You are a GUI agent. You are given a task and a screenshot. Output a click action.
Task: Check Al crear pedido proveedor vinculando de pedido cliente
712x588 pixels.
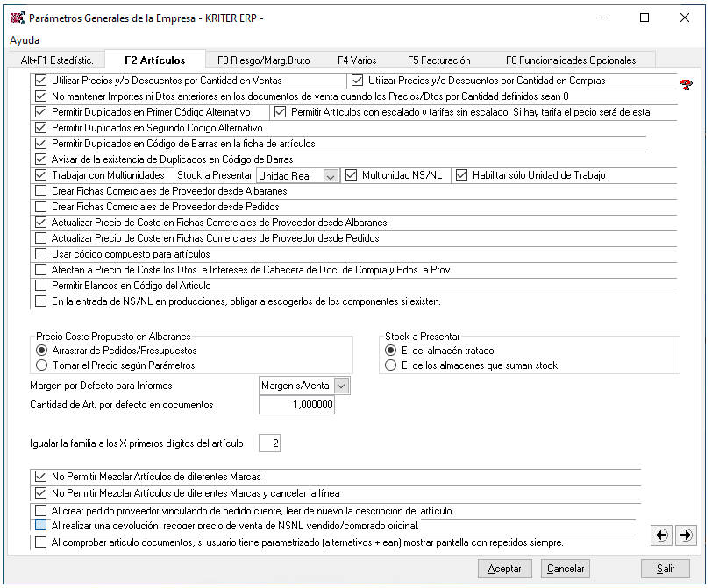(x=41, y=510)
